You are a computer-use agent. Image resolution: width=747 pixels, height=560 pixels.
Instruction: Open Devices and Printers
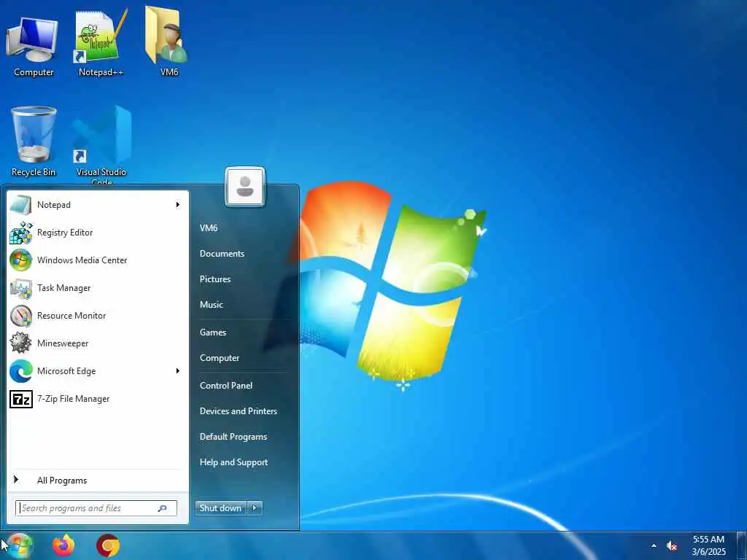(x=239, y=411)
